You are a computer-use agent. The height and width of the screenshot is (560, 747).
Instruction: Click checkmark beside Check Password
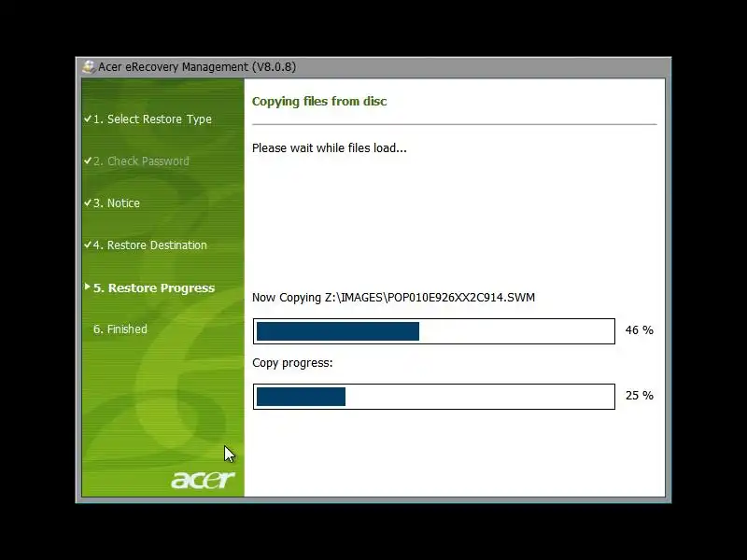(88, 160)
